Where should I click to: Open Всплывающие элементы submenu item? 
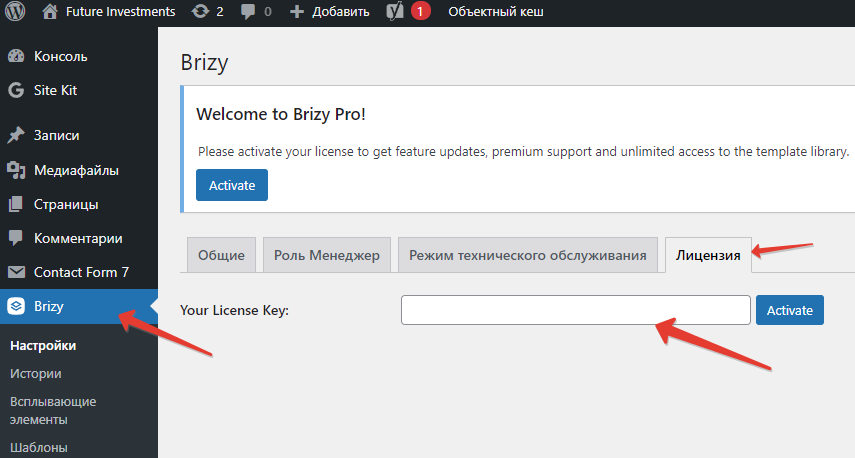pos(53,411)
